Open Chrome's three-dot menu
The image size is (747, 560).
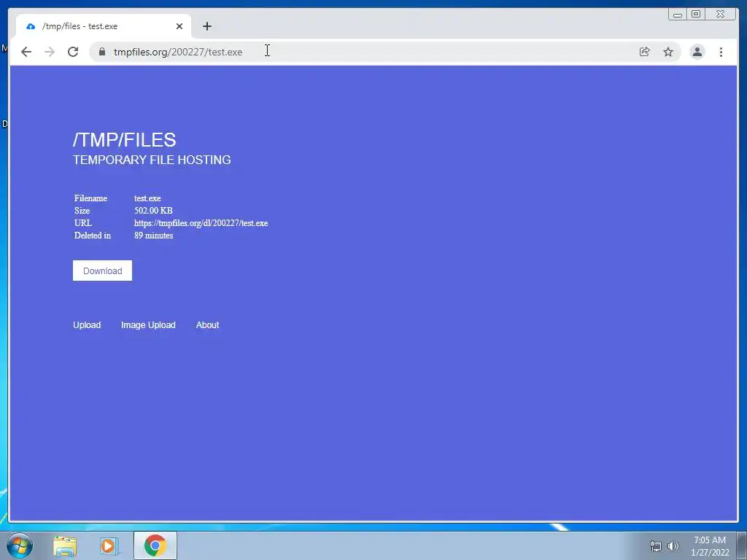pyautogui.click(x=721, y=52)
